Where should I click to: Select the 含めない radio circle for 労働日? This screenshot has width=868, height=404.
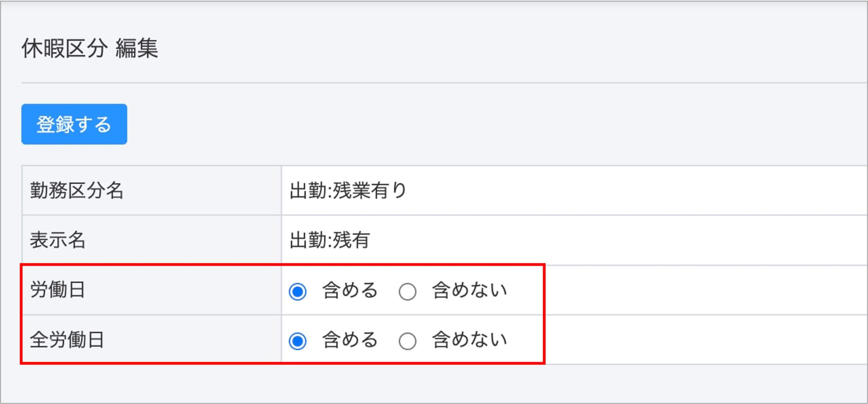tap(407, 291)
